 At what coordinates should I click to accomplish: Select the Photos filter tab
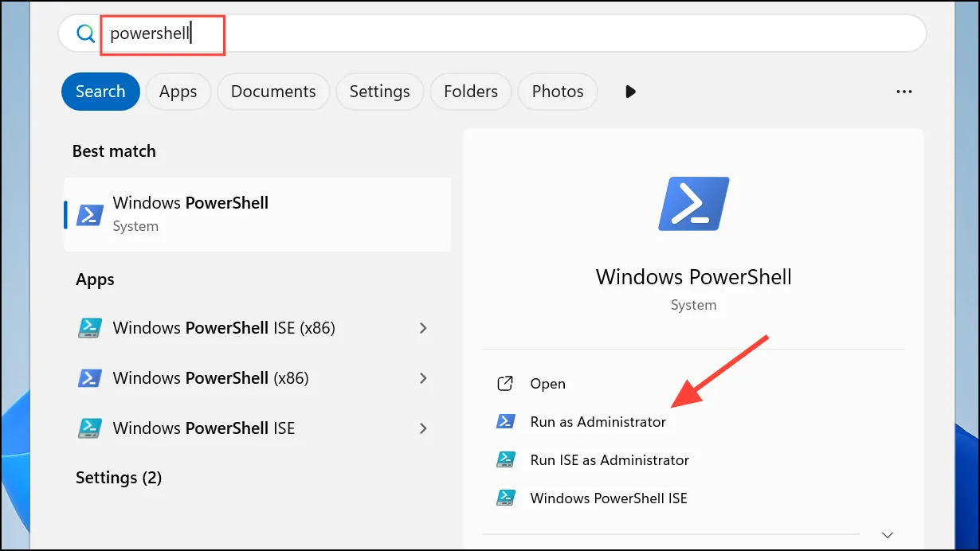558,92
